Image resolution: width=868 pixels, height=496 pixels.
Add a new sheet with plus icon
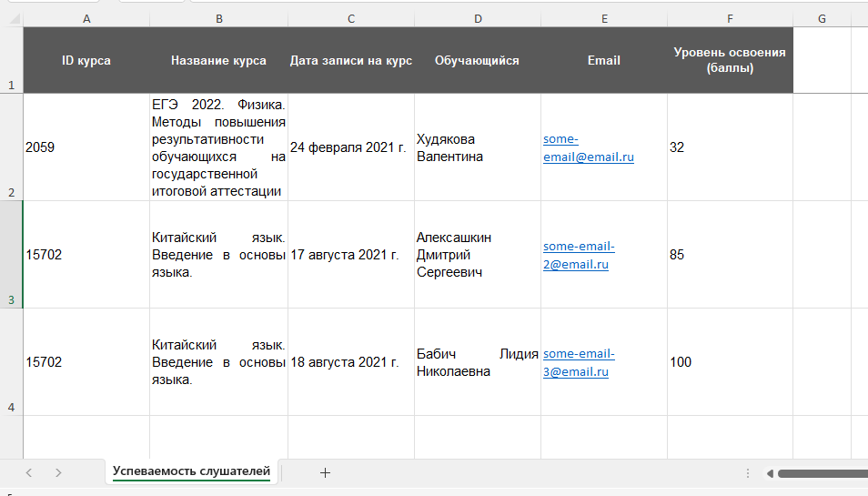325,472
